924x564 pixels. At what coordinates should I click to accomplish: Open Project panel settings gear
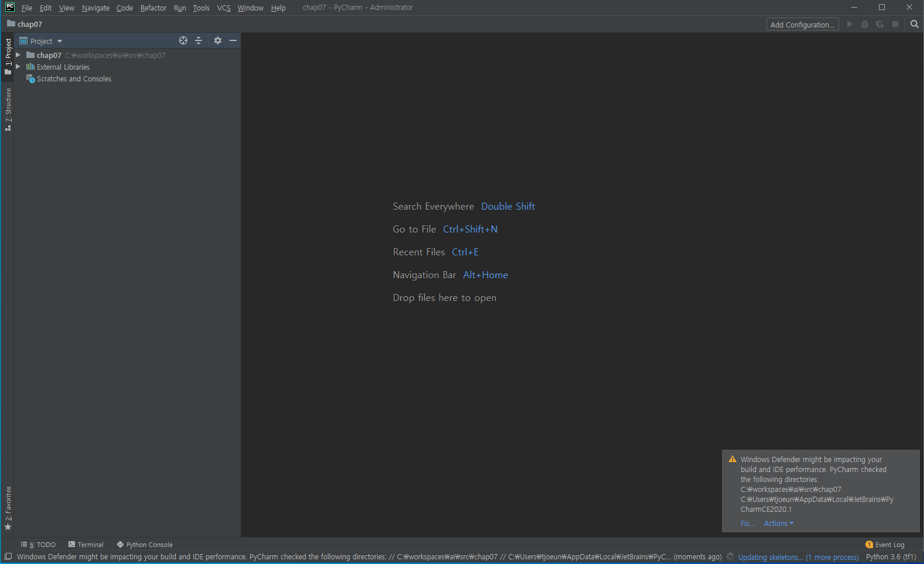click(x=218, y=40)
